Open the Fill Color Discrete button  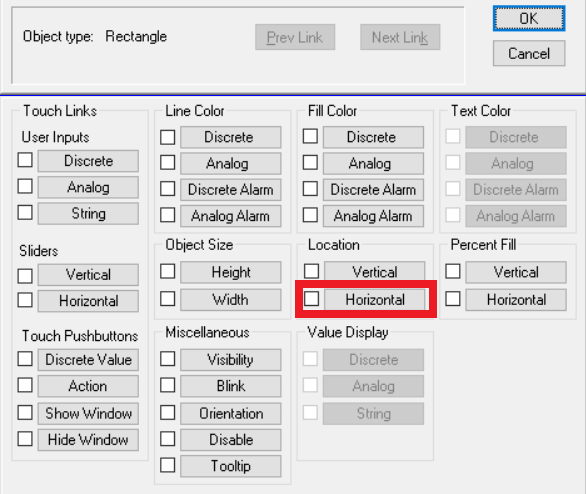(373, 137)
